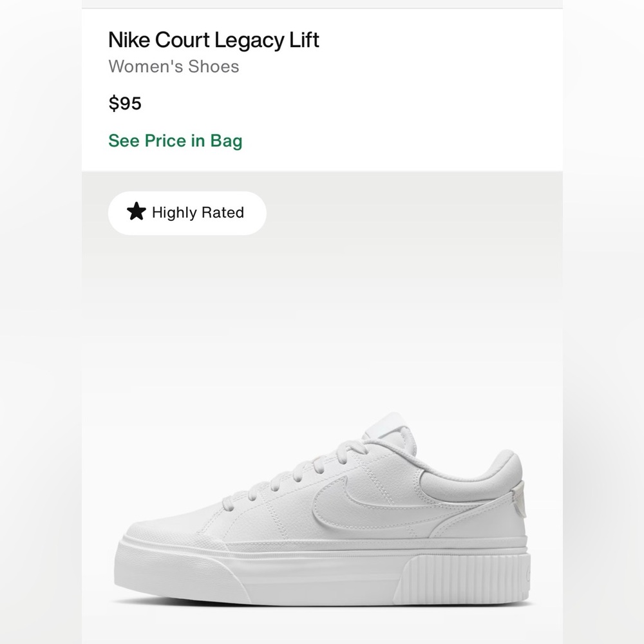
Task: Click the dark bar at top of screen
Action: coord(322,3)
